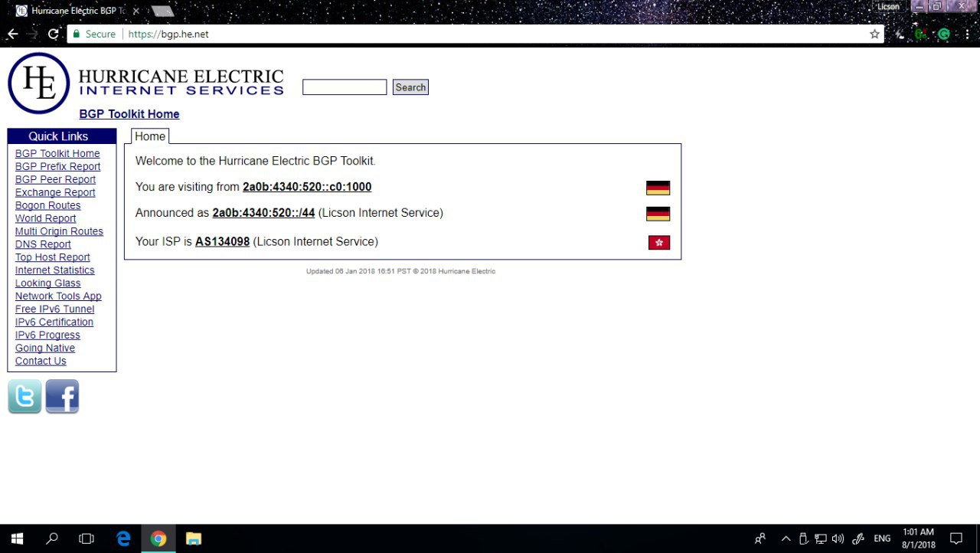Open the Facebook icon link
The width and height of the screenshot is (980, 553).
[x=62, y=397]
